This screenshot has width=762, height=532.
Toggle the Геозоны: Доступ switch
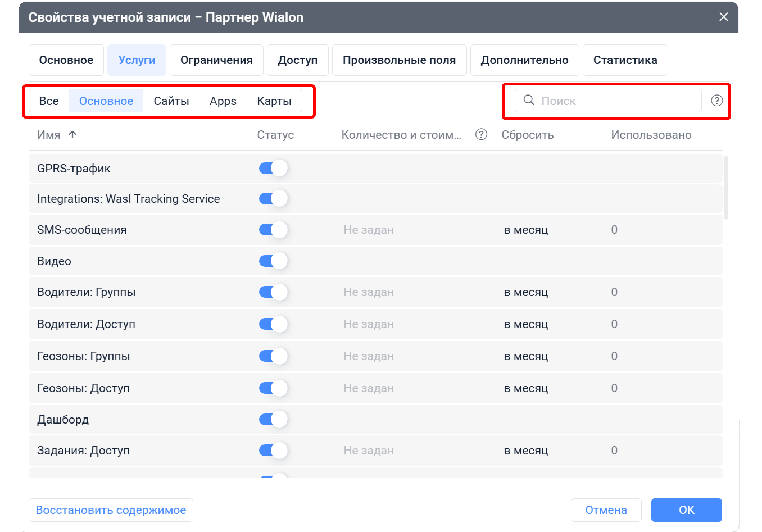[x=273, y=388]
